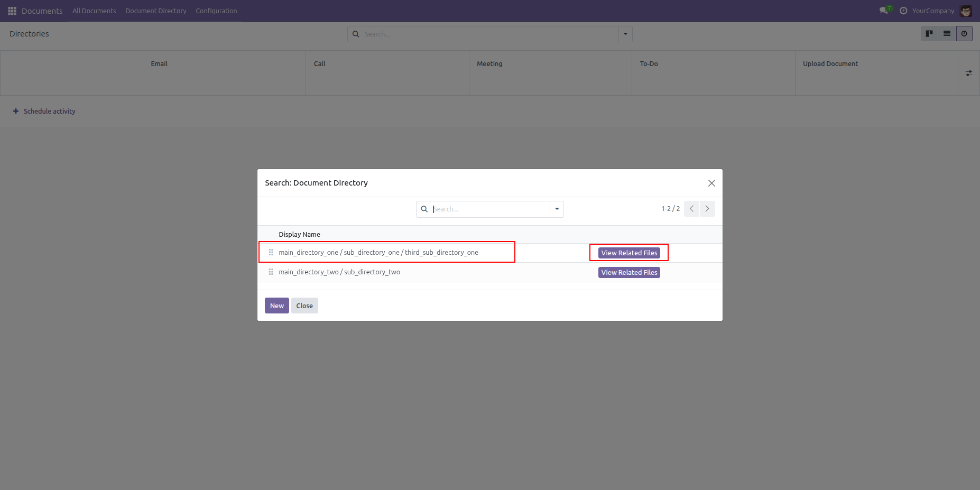Screen dimensions: 980x490
Task: Open the conversations chat icon
Action: tap(883, 11)
